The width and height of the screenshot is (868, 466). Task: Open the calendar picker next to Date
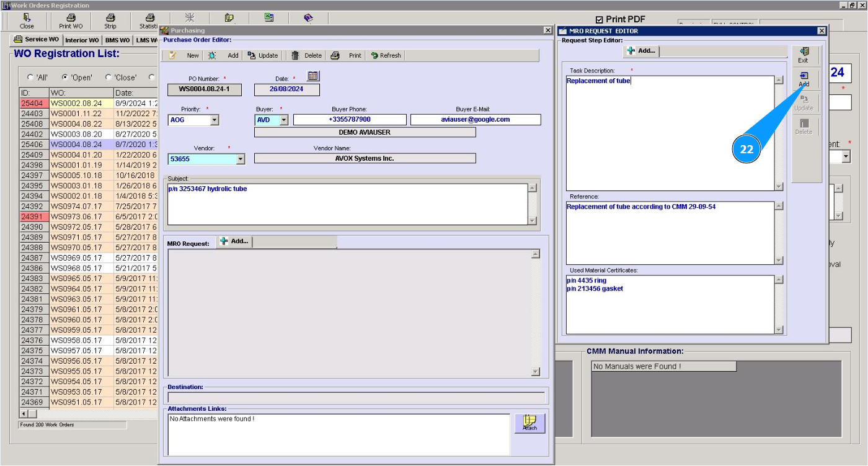click(313, 76)
